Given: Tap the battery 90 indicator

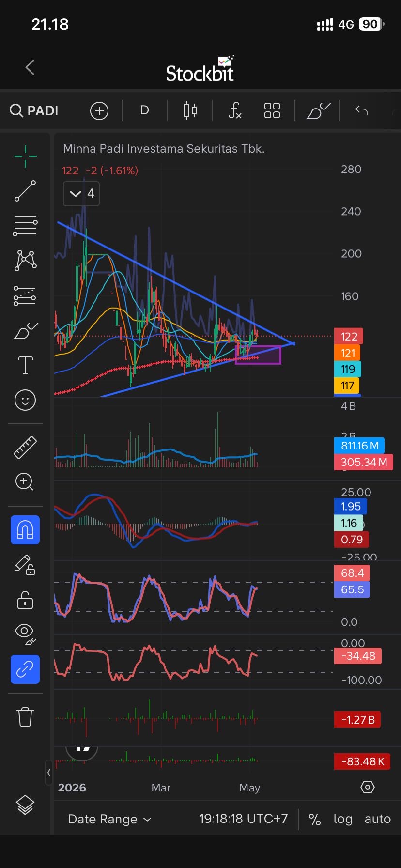Looking at the screenshot, I should [371, 24].
